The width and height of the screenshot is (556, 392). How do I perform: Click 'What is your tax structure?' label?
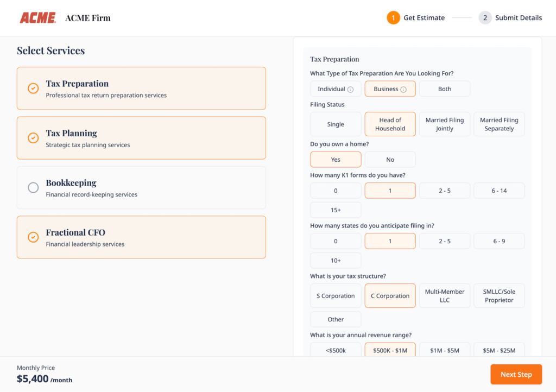click(348, 276)
